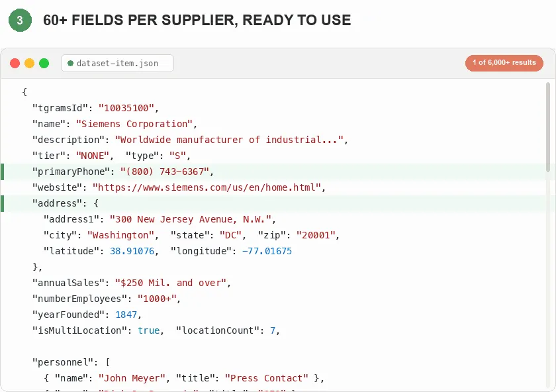The image size is (556, 392).
Task: Click the '1 of 6,000+ results' badge
Action: 504,63
